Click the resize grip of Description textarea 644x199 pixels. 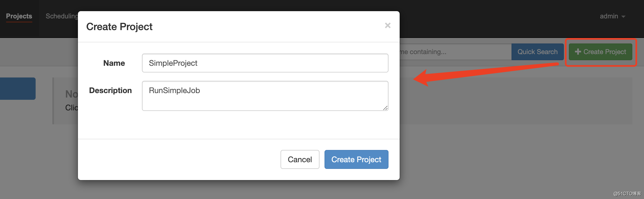pyautogui.click(x=385, y=108)
